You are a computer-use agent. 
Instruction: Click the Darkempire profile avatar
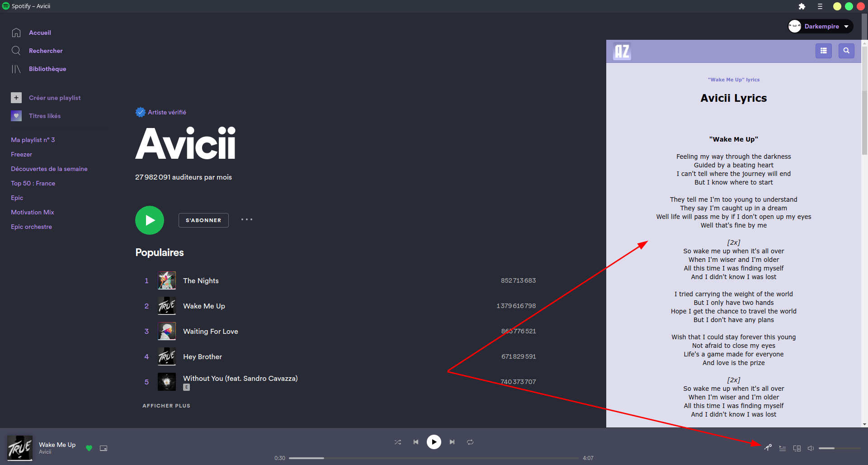[795, 26]
